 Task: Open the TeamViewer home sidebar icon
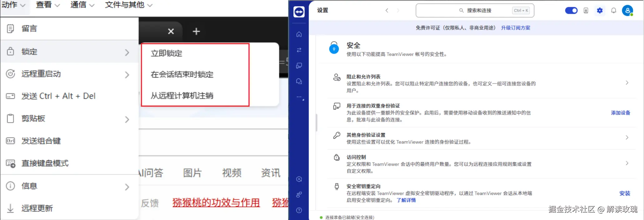pyautogui.click(x=299, y=34)
